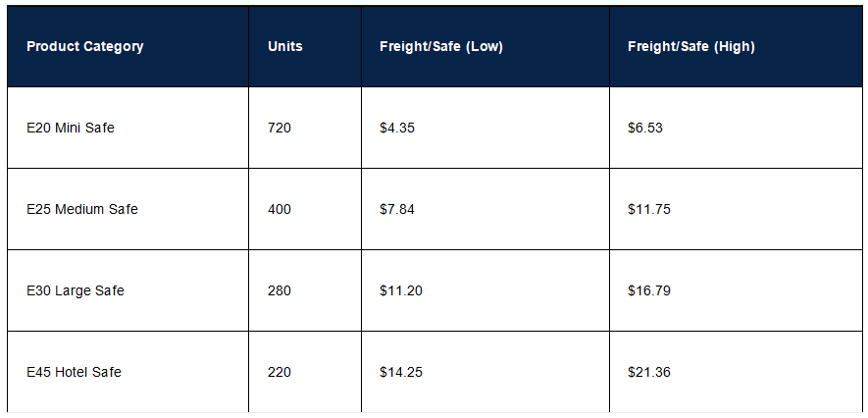This screenshot has width=868, height=418.
Task: Click the 720 units cell
Action: [x=305, y=128]
